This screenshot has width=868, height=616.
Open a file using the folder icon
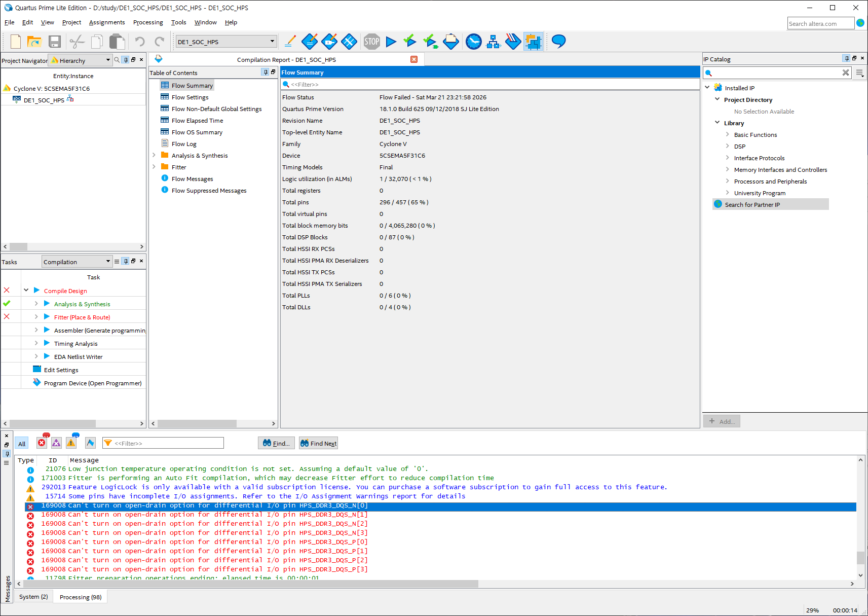[x=34, y=42]
